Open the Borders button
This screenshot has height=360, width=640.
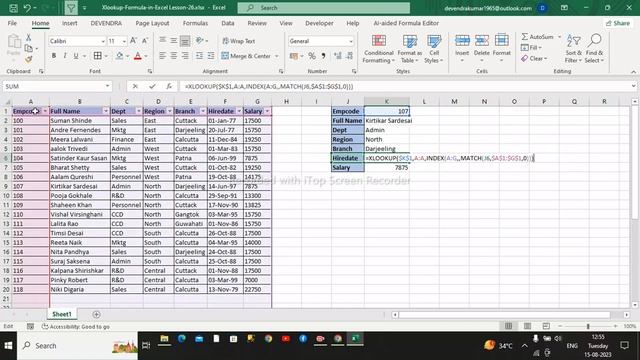(98, 56)
